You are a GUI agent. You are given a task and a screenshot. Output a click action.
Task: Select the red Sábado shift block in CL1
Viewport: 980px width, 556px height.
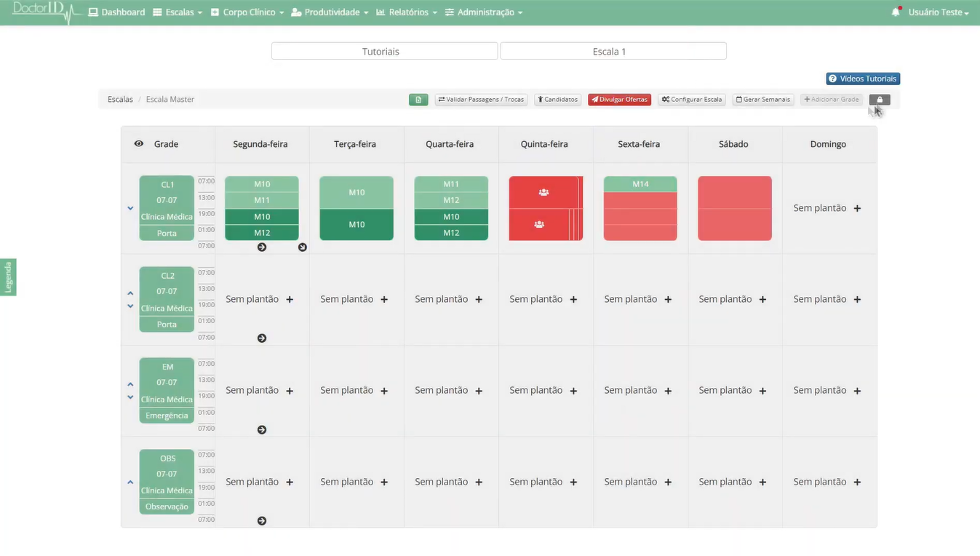click(x=734, y=208)
